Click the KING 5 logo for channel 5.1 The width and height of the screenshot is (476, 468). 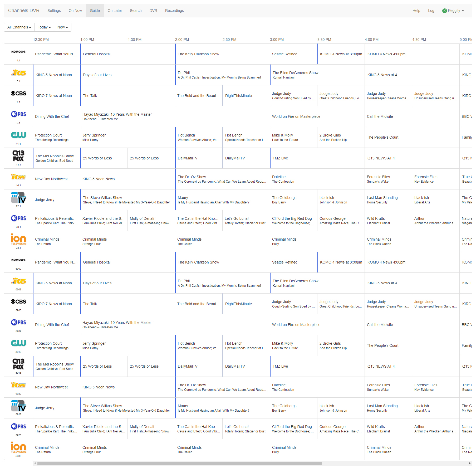point(18,73)
